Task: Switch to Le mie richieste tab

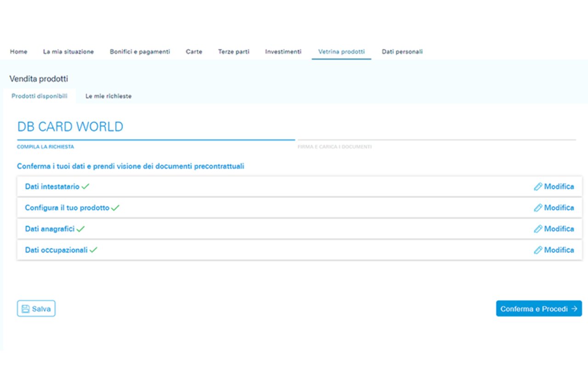Action: 108,96
